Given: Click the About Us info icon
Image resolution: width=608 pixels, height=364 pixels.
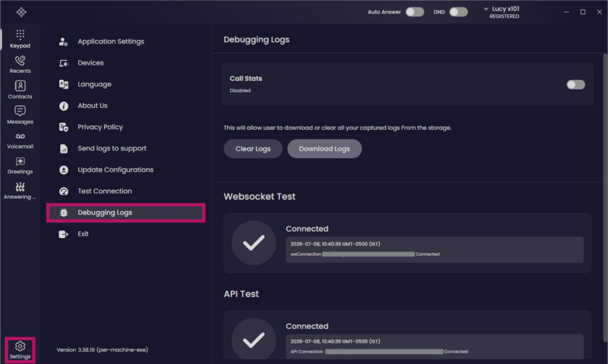Looking at the screenshot, I should [x=64, y=106].
